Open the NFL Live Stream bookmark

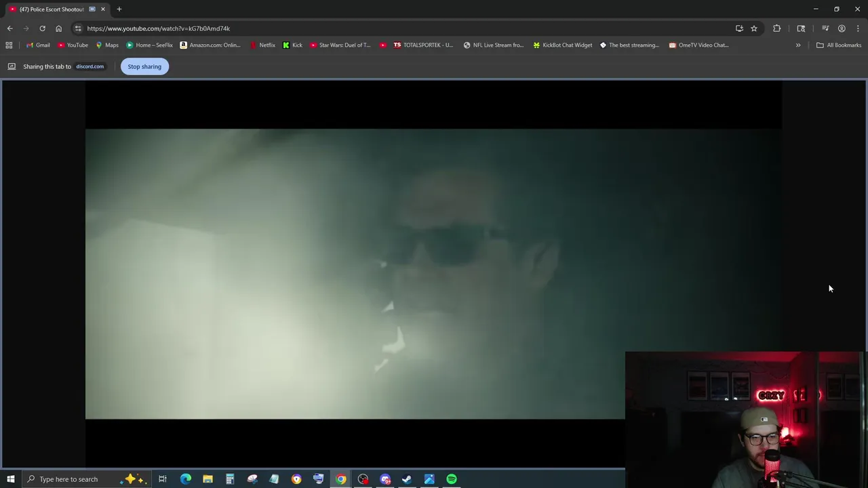click(x=494, y=45)
